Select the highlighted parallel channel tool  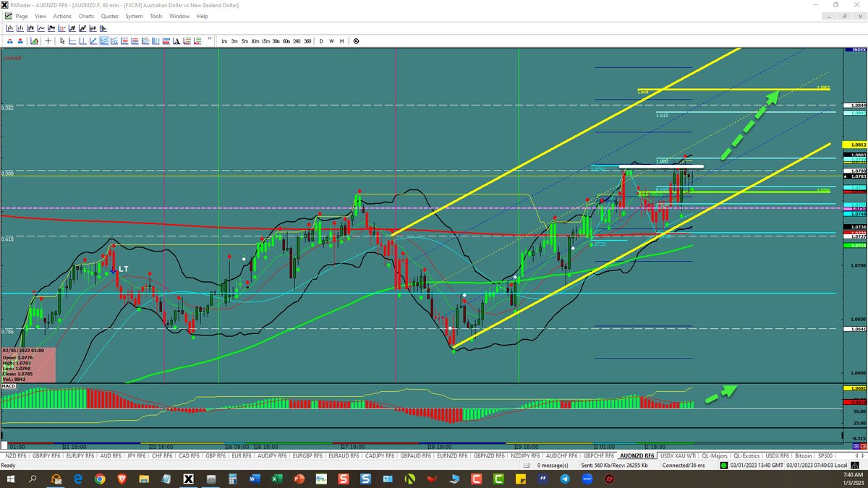tap(104, 41)
